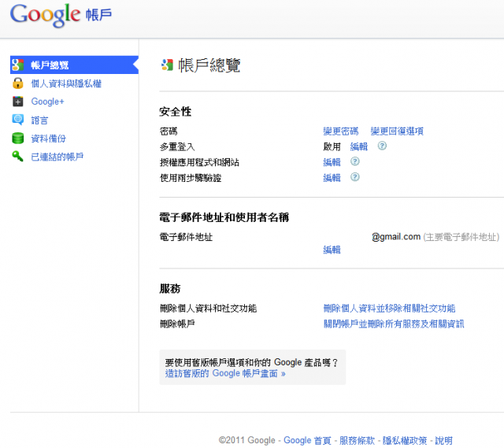Click the 安全性 section heading
This screenshot has height=448, width=504.
tap(176, 112)
